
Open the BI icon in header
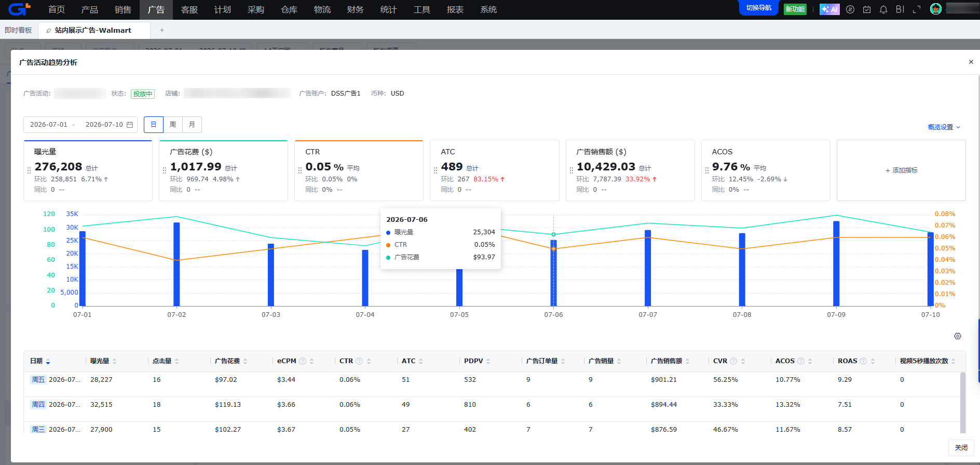900,9
